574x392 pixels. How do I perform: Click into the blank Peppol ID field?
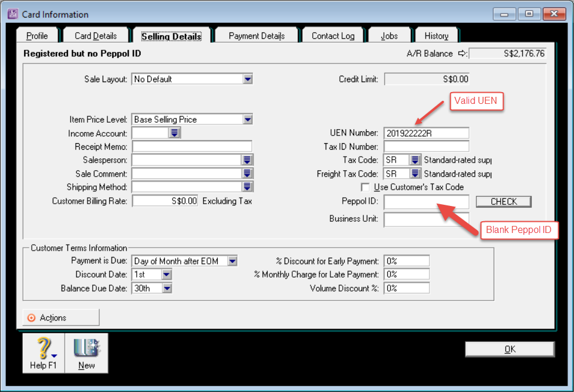[x=426, y=202]
